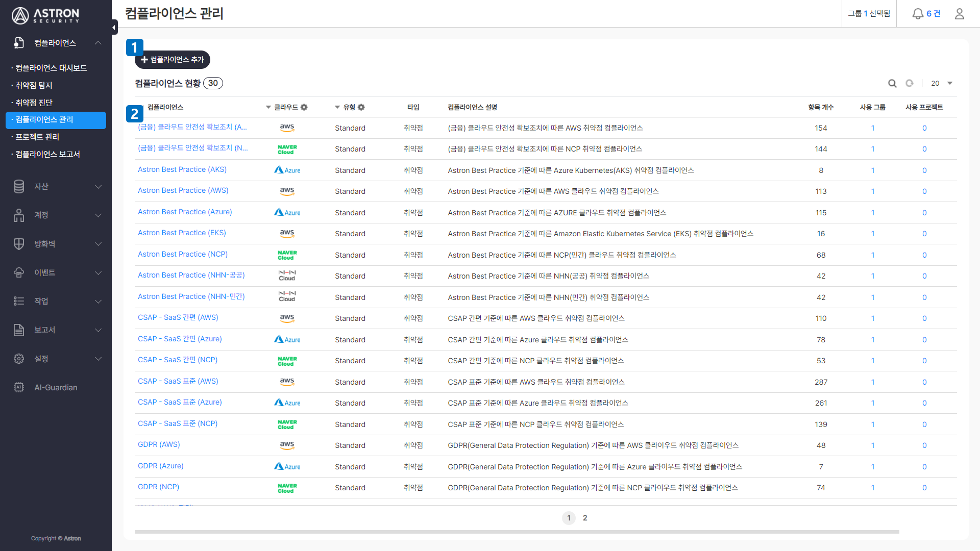
Task: Click the 자산 database icon in sidebar
Action: point(19,187)
